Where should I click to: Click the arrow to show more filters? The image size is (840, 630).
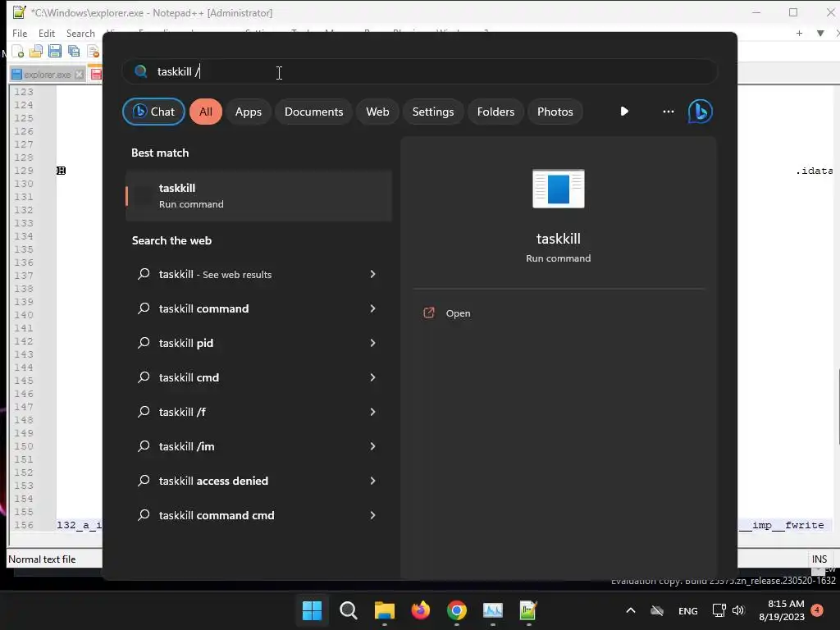coord(624,112)
